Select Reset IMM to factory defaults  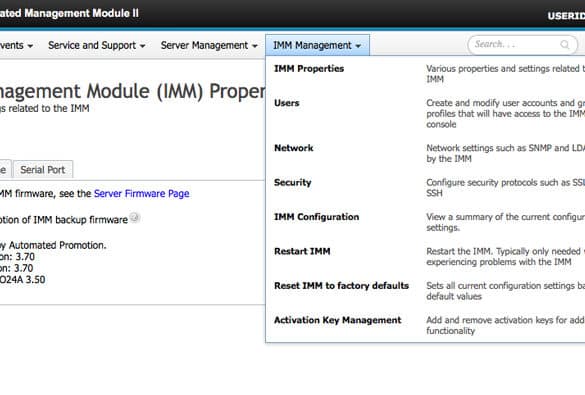coord(341,286)
